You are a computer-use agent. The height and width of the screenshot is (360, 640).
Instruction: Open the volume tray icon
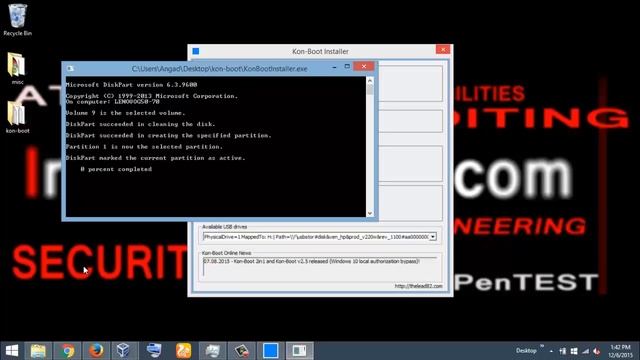[597, 351]
